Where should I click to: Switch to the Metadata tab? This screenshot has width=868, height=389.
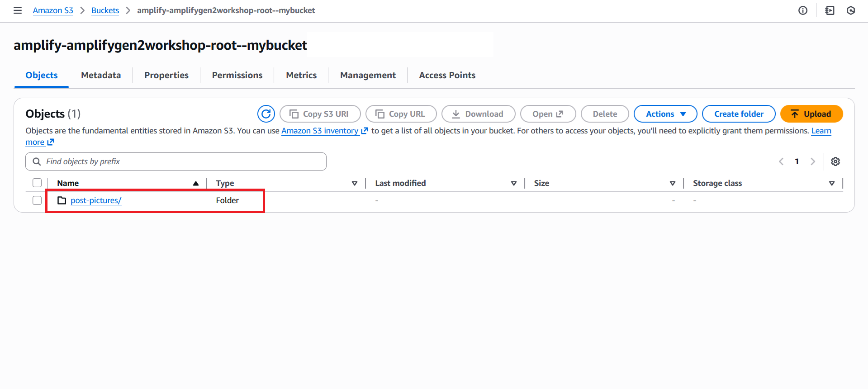click(101, 75)
